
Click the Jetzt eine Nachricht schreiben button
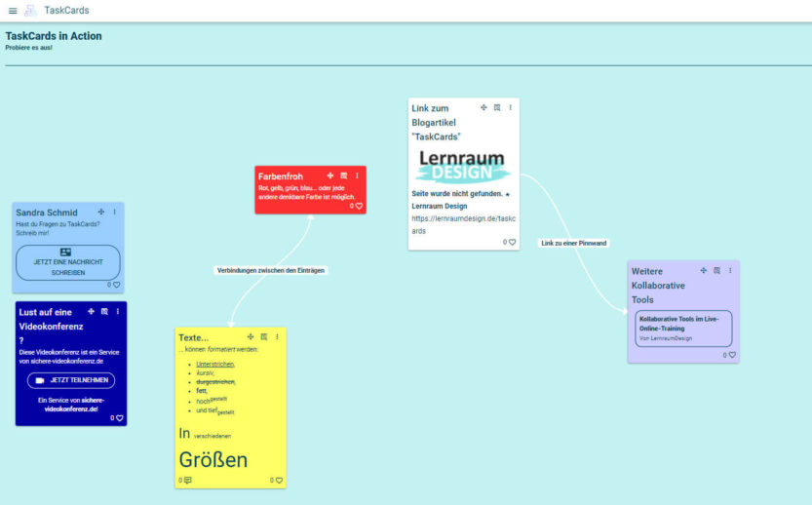pyautogui.click(x=68, y=262)
